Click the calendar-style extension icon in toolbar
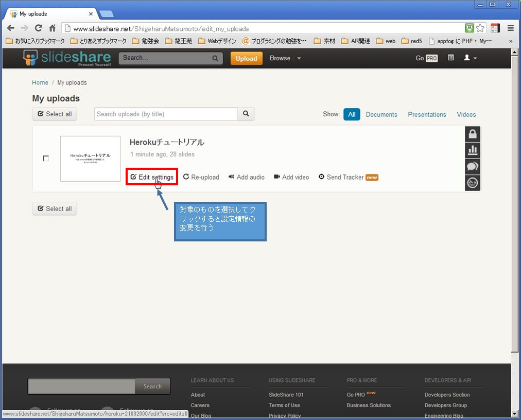The height and width of the screenshot is (420, 521). pyautogui.click(x=495, y=28)
